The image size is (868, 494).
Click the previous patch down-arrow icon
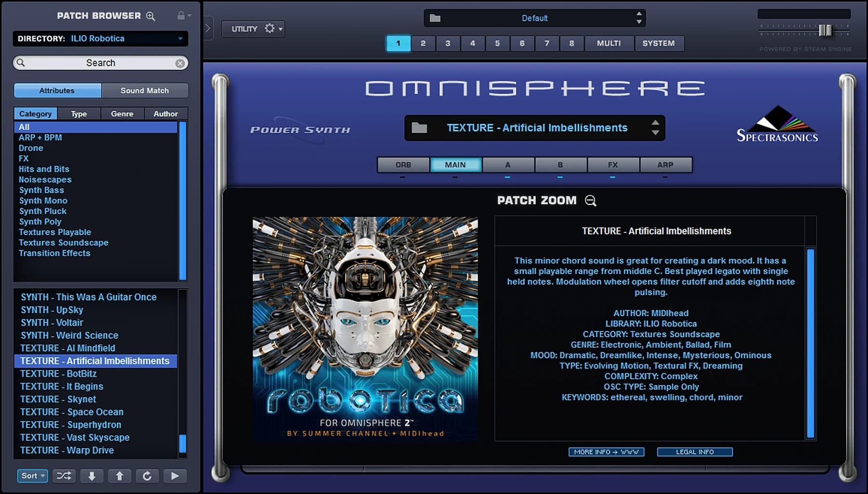tap(92, 476)
